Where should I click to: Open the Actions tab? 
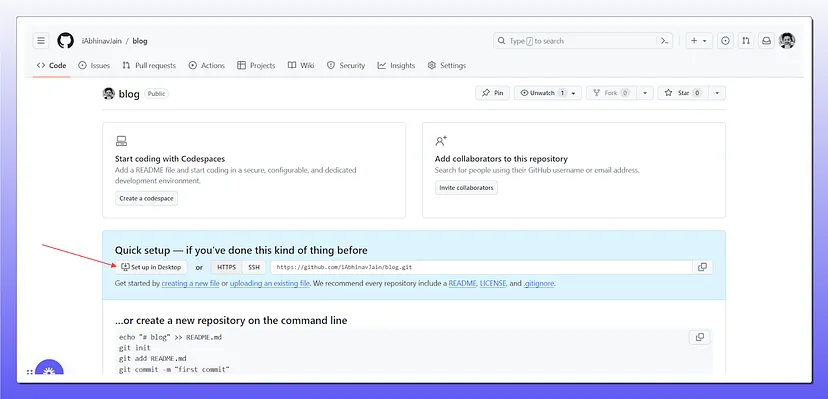click(x=206, y=65)
